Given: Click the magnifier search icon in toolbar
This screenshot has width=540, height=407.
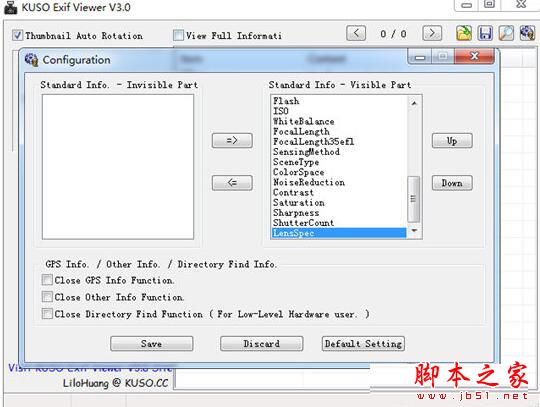Looking at the screenshot, I should coord(506,33).
